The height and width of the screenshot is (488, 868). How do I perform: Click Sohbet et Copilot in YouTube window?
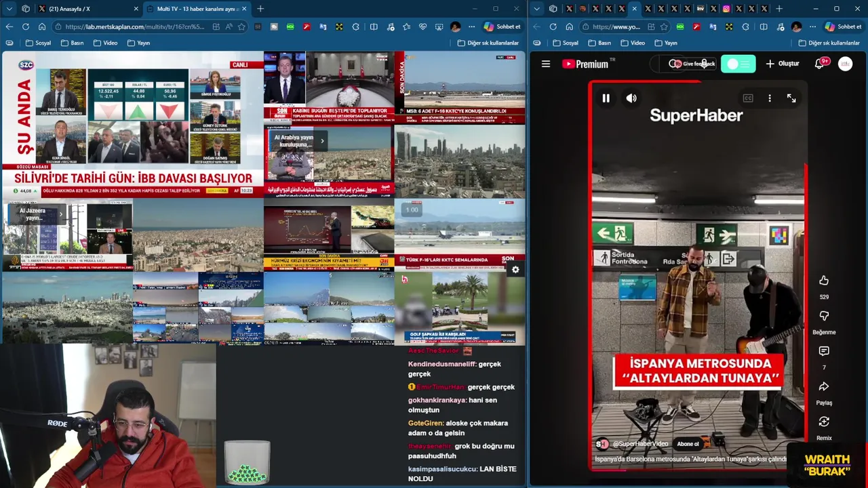(x=843, y=26)
